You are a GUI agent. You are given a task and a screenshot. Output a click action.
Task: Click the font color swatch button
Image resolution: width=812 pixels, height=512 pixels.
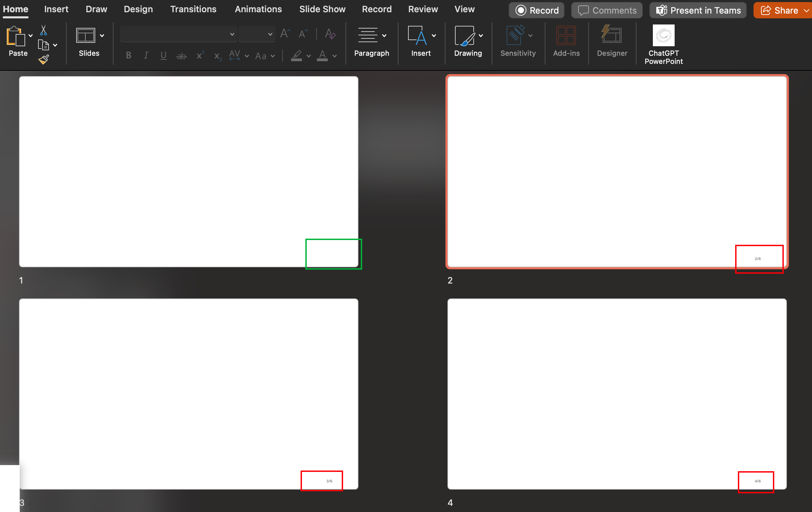pyautogui.click(x=322, y=55)
